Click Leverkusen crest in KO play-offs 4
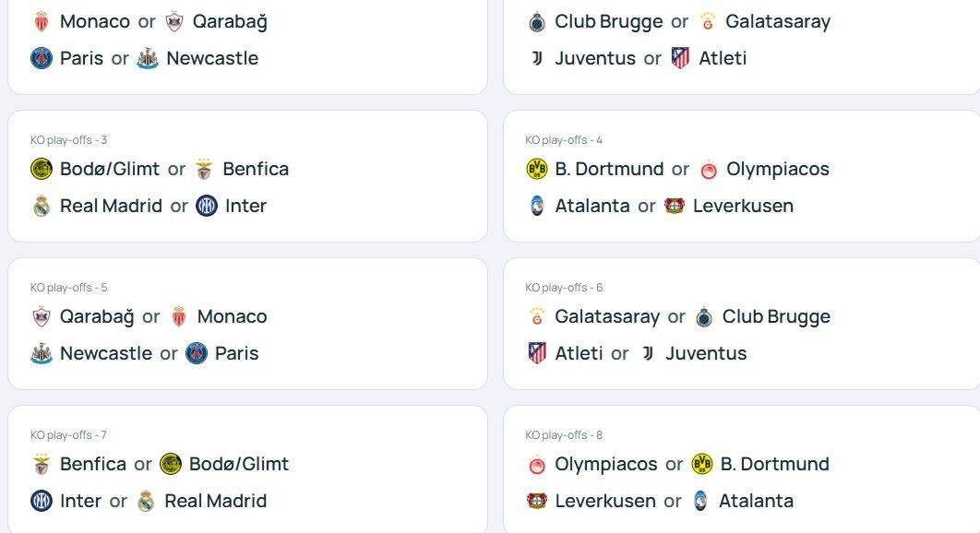The height and width of the screenshot is (533, 980). [x=675, y=206]
